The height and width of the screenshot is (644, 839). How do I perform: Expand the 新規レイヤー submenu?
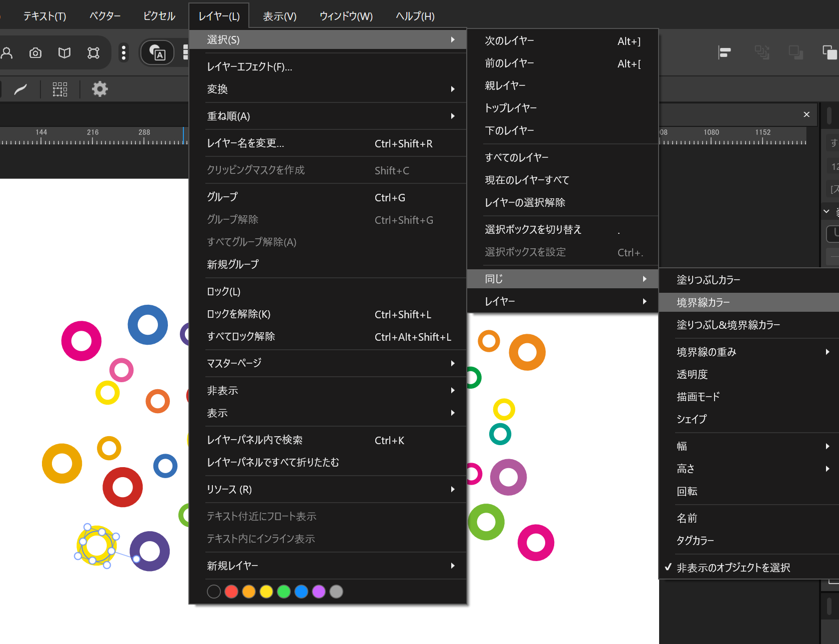[x=328, y=566]
